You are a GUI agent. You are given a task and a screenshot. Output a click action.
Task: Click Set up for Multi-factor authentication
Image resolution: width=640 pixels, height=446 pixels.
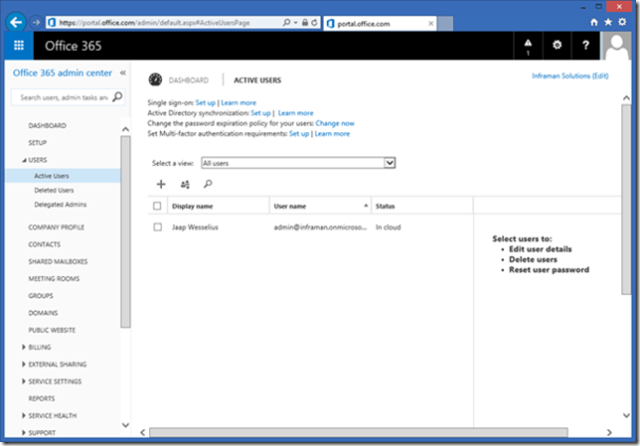[x=299, y=134]
